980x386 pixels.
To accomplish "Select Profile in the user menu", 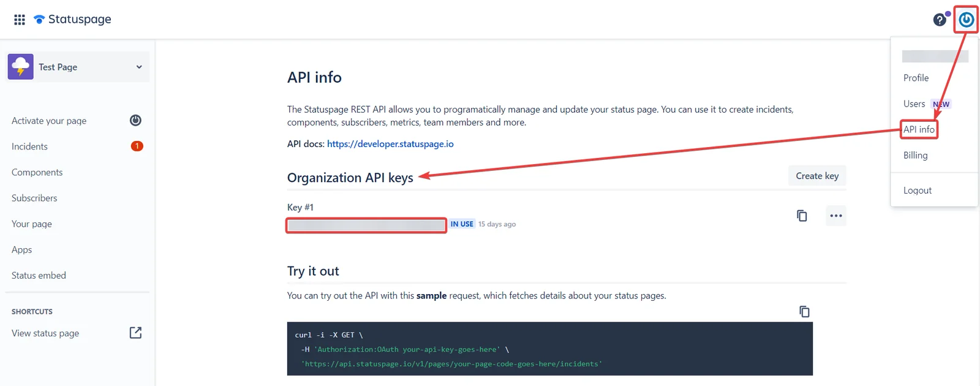I will tap(916, 78).
